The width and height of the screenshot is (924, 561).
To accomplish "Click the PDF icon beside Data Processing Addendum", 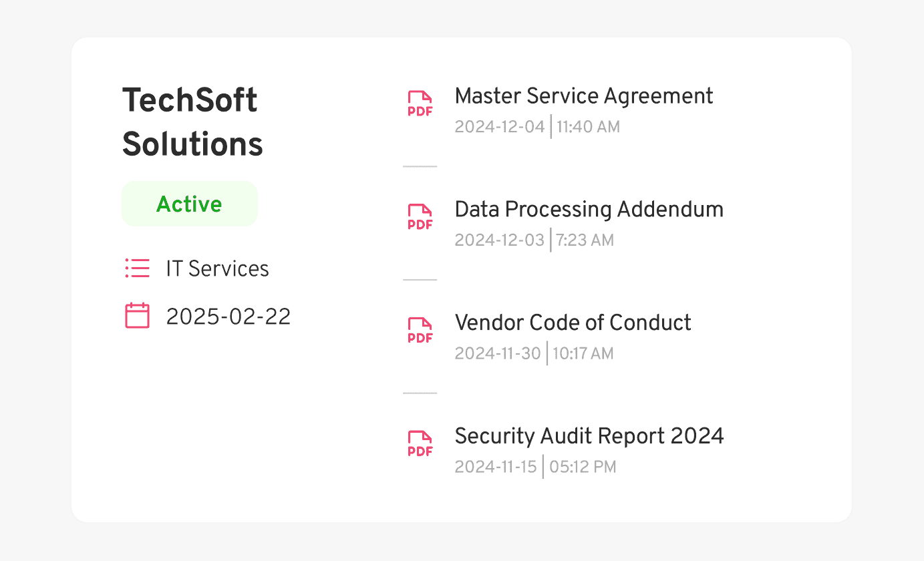I will (x=420, y=216).
